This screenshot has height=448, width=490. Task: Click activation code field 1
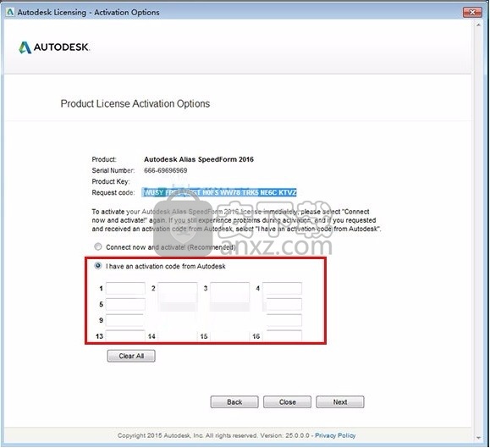pos(125,288)
